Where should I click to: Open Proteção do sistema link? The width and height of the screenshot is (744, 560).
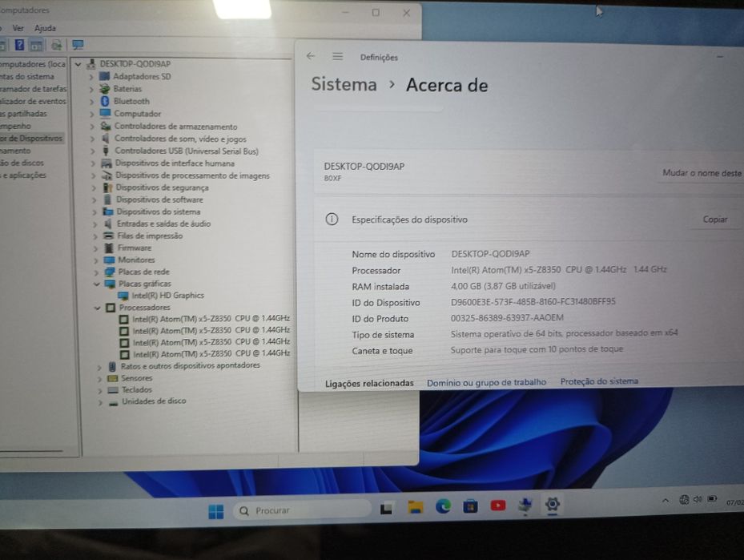[599, 381]
